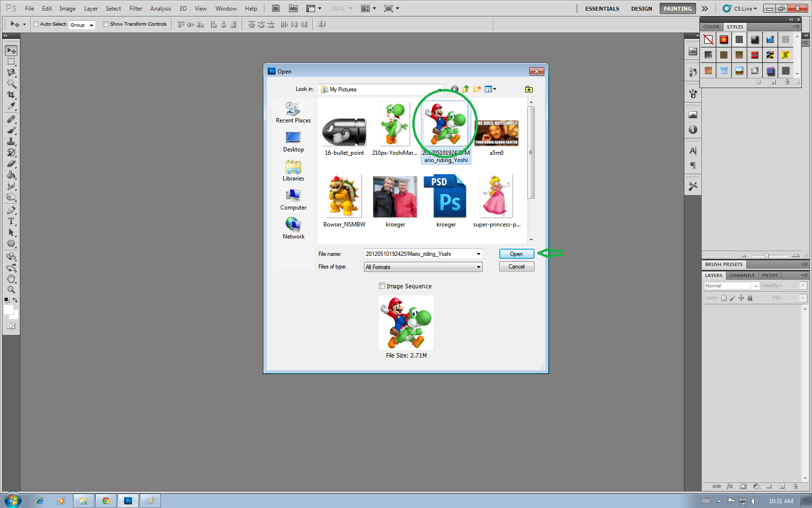Click the foreground color swatch

(9, 310)
